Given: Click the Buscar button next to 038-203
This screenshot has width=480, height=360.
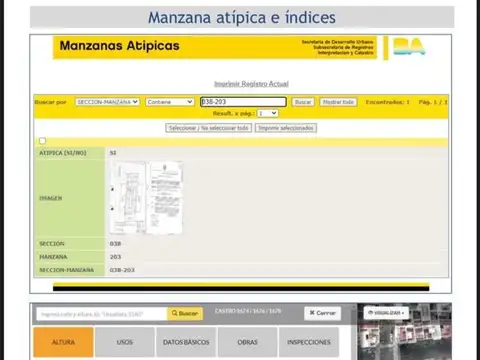Looking at the screenshot, I should [x=303, y=102].
